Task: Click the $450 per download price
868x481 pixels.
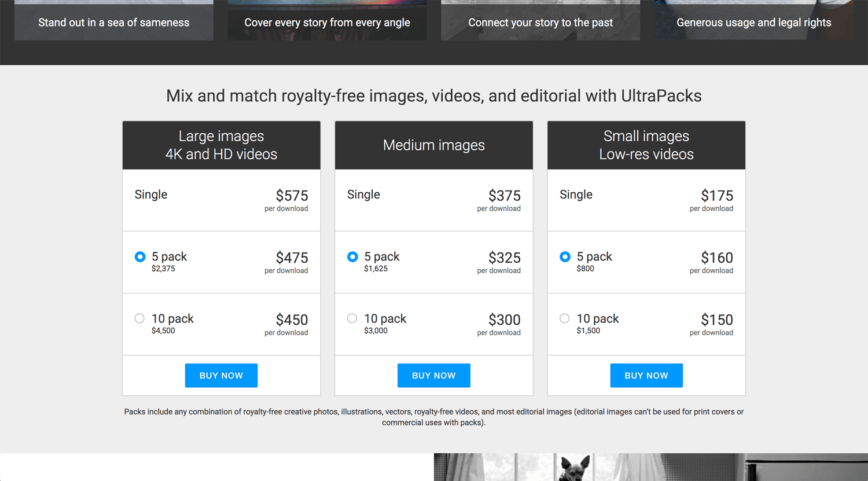Action: [292, 320]
